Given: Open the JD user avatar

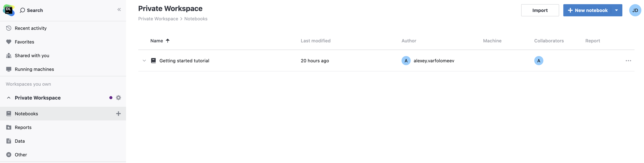Looking at the screenshot, I should [635, 10].
